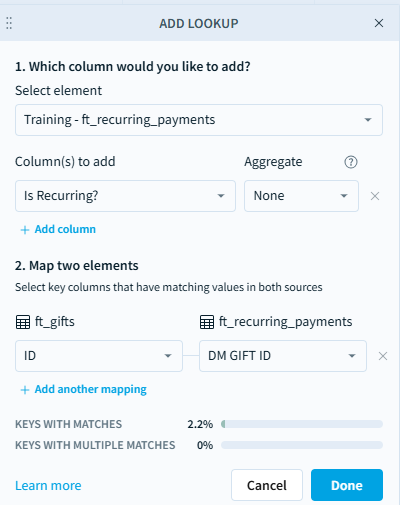This screenshot has width=400, height=505.
Task: Click the Add column link
Action: tap(65, 229)
